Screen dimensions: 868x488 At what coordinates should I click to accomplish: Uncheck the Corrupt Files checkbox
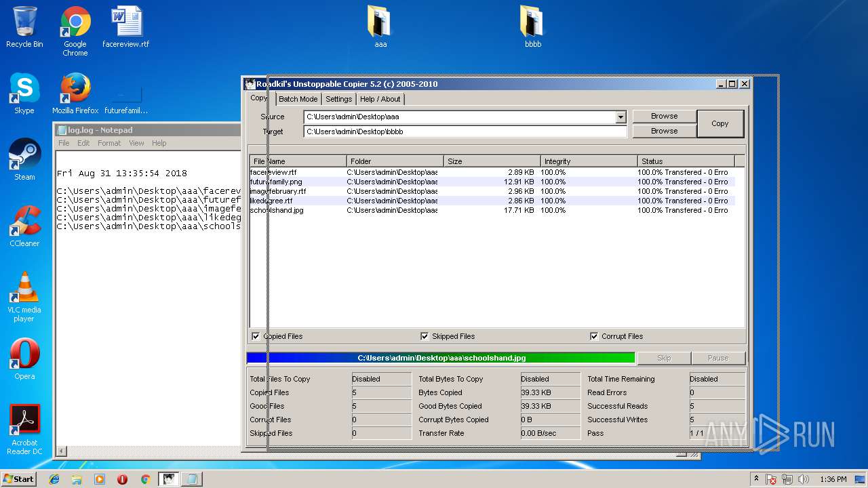(594, 336)
